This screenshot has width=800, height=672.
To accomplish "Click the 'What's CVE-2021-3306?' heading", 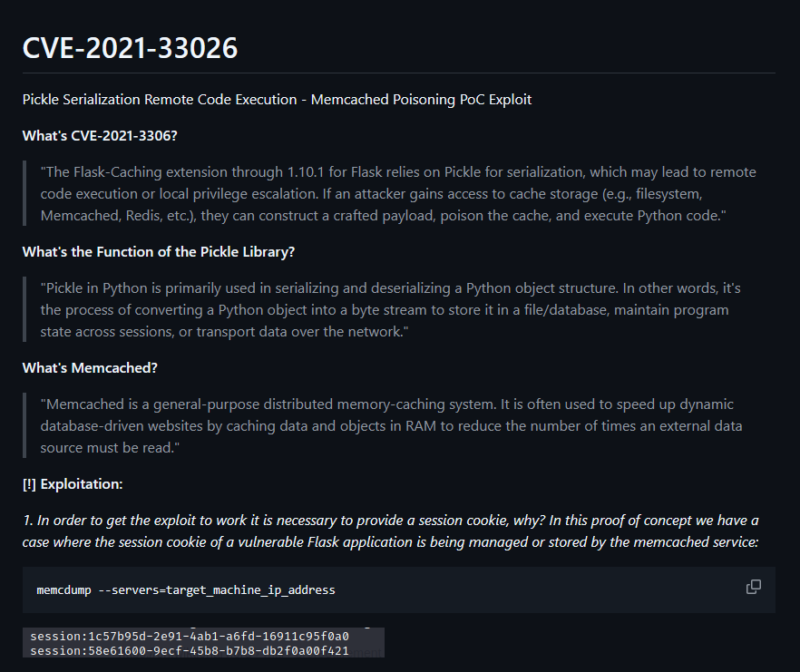I will click(x=100, y=136).
